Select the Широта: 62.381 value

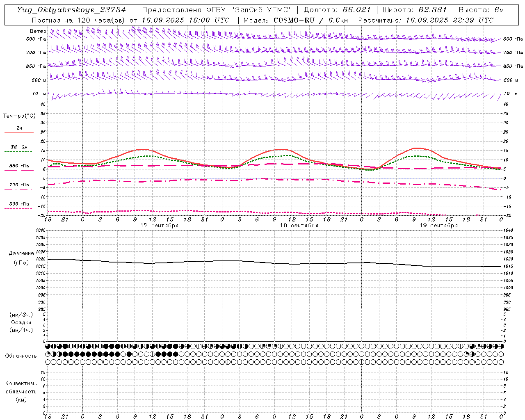point(415,10)
